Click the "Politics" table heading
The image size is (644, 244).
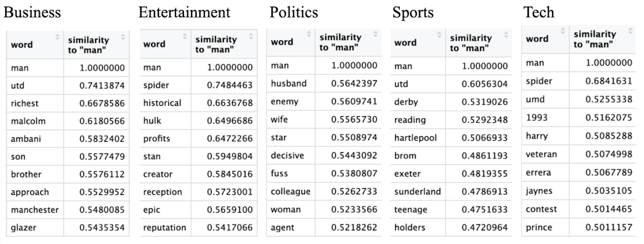pyautogui.click(x=294, y=13)
